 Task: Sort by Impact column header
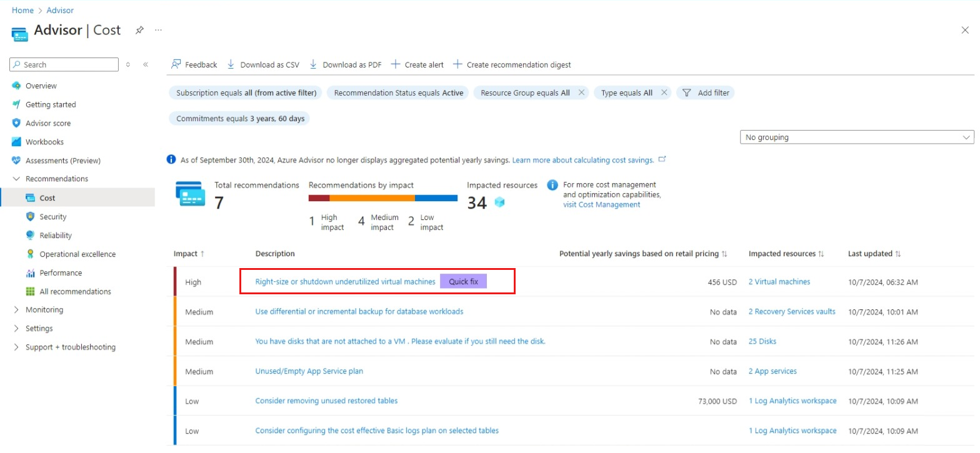[189, 254]
